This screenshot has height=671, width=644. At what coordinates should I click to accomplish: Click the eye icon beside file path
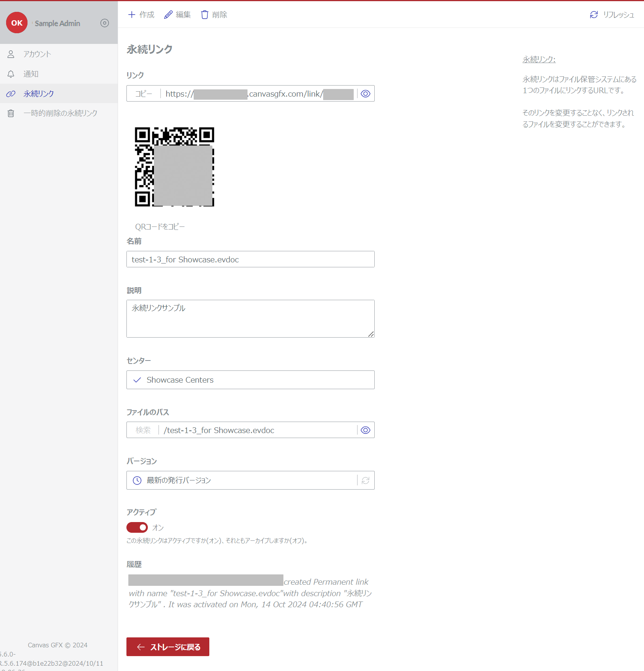pyautogui.click(x=366, y=430)
